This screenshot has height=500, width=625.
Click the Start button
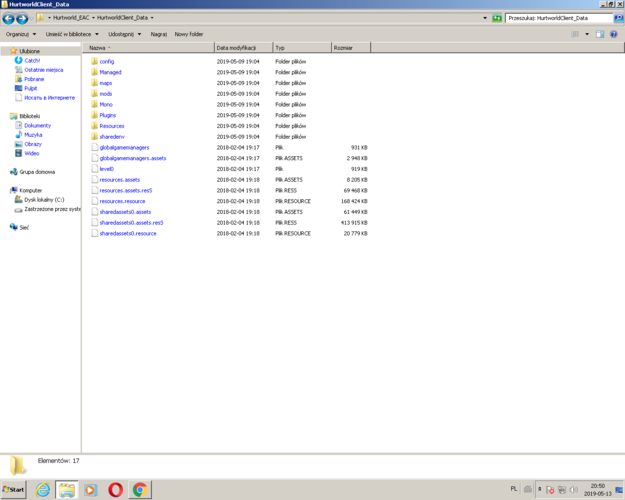[14, 489]
